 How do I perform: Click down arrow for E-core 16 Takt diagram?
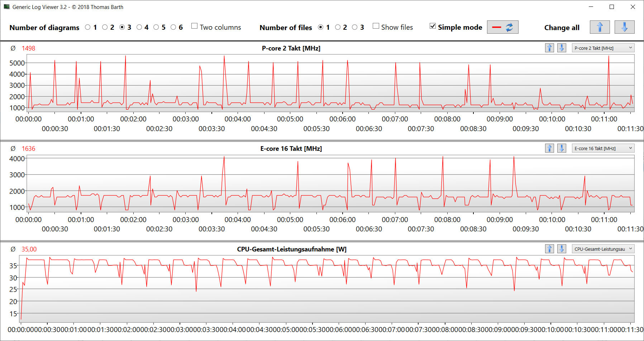tap(562, 148)
